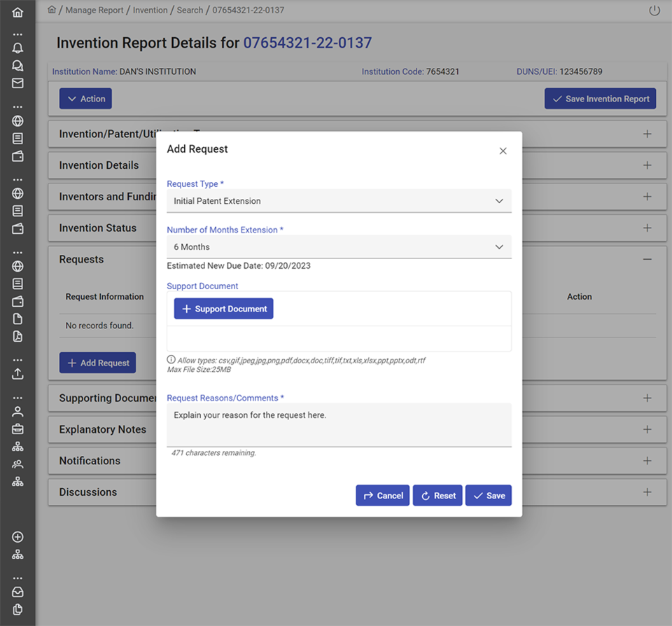
Task: Open the user profile icon
Action: click(17, 411)
